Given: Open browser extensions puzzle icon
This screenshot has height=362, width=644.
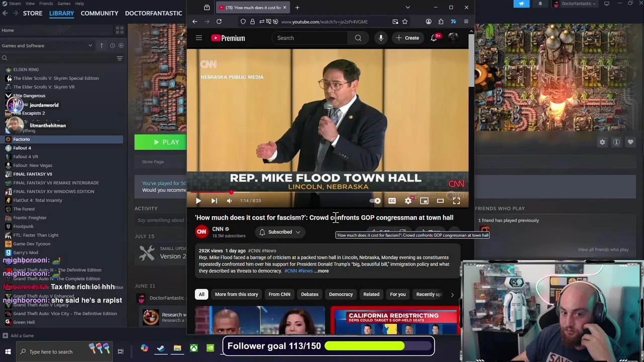Looking at the screenshot, I should (441, 22).
